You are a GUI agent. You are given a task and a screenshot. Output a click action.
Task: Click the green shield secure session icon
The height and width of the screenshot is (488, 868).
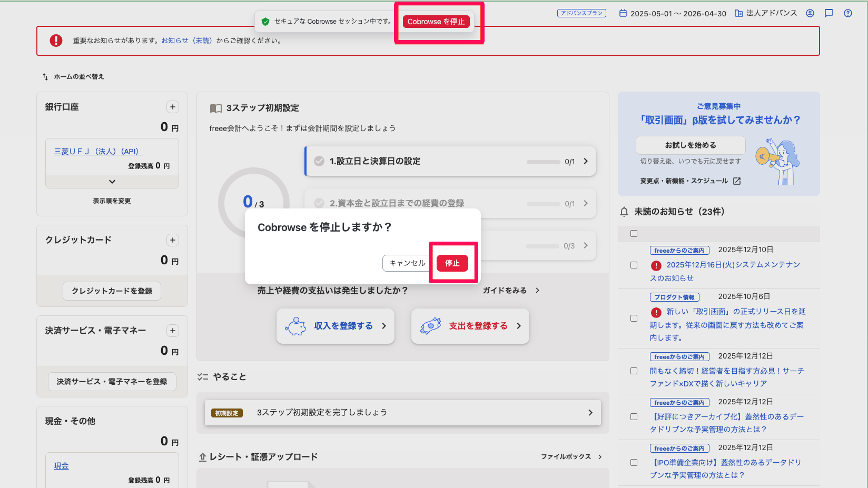click(x=265, y=22)
